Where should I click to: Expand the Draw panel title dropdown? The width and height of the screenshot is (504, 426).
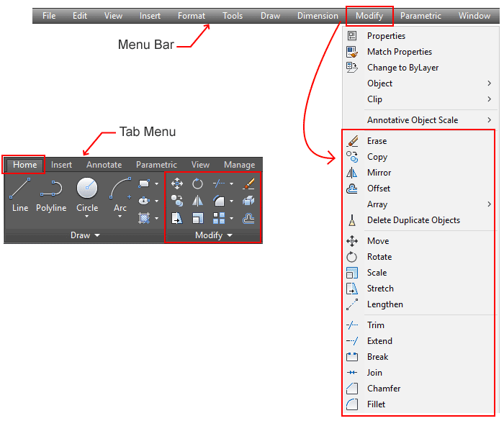(97, 235)
